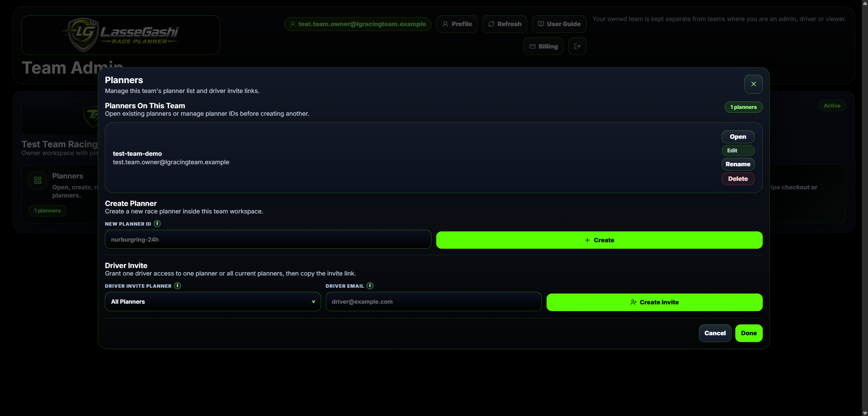Click the LasseGashi Race Planner logo
Screen dimensions: 868x416
click(x=121, y=35)
